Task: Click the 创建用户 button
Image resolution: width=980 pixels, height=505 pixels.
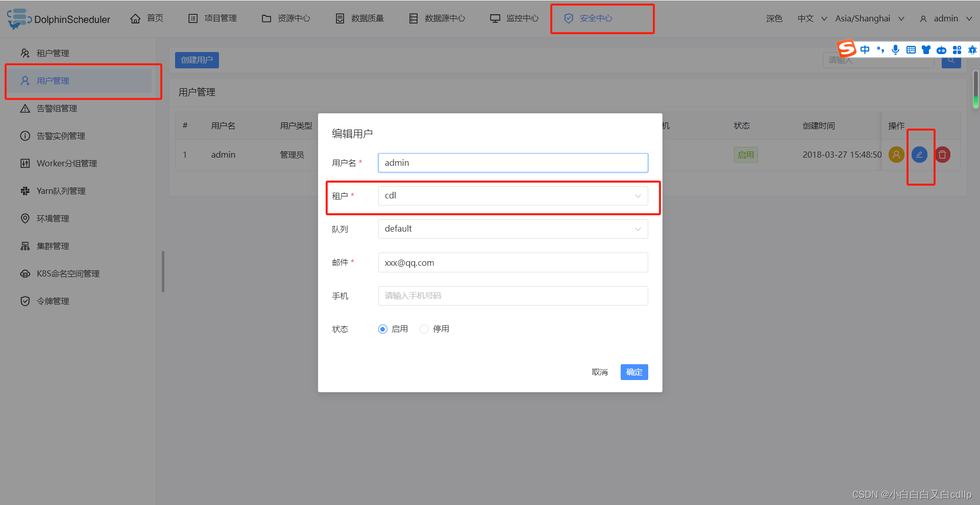Action: [197, 60]
